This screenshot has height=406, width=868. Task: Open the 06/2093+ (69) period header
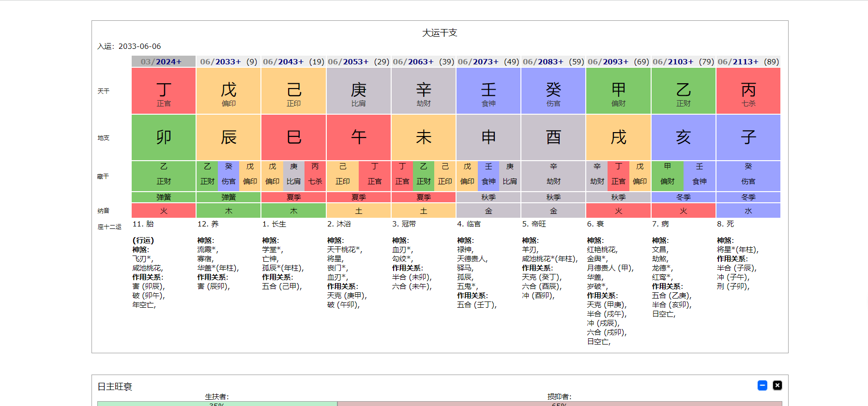(618, 61)
